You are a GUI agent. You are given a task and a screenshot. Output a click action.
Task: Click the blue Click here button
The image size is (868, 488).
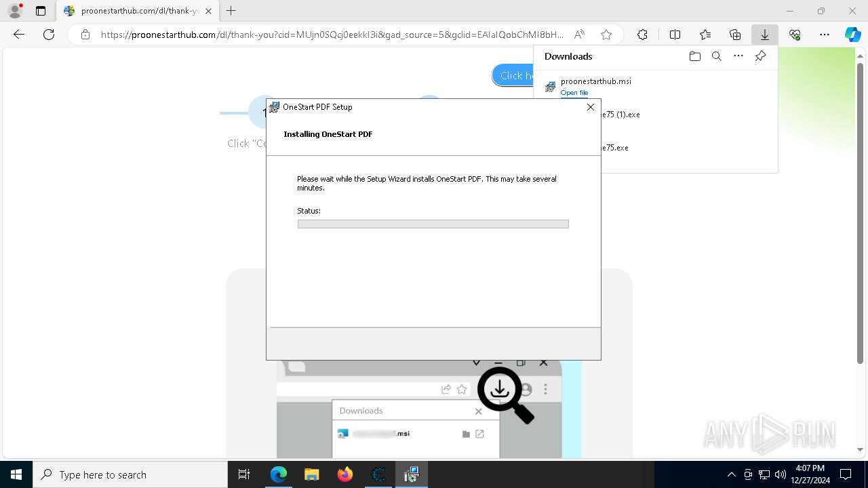coord(514,76)
